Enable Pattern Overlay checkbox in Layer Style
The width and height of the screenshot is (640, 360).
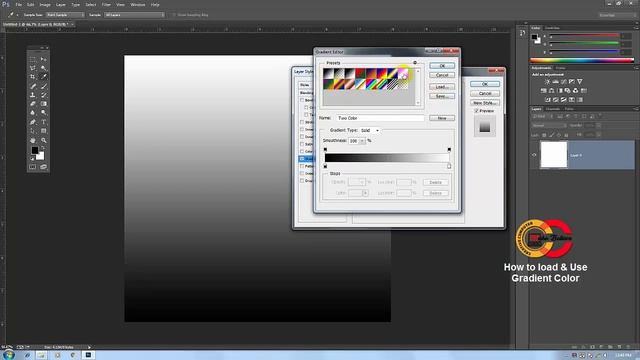click(x=302, y=166)
